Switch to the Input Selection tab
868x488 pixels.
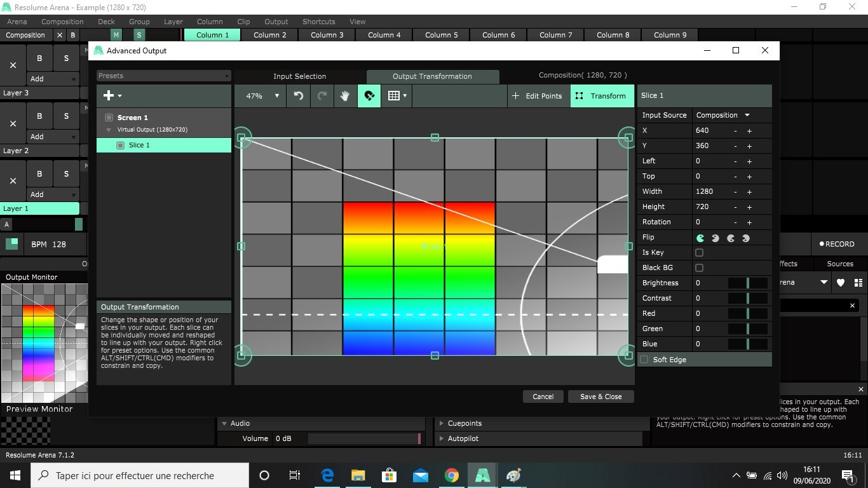click(x=299, y=76)
